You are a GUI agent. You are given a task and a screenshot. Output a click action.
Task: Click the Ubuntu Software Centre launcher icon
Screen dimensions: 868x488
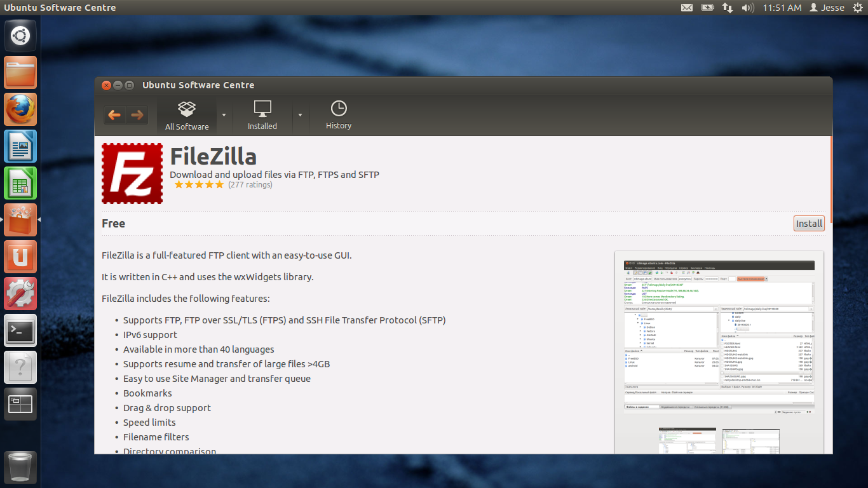[x=20, y=220]
